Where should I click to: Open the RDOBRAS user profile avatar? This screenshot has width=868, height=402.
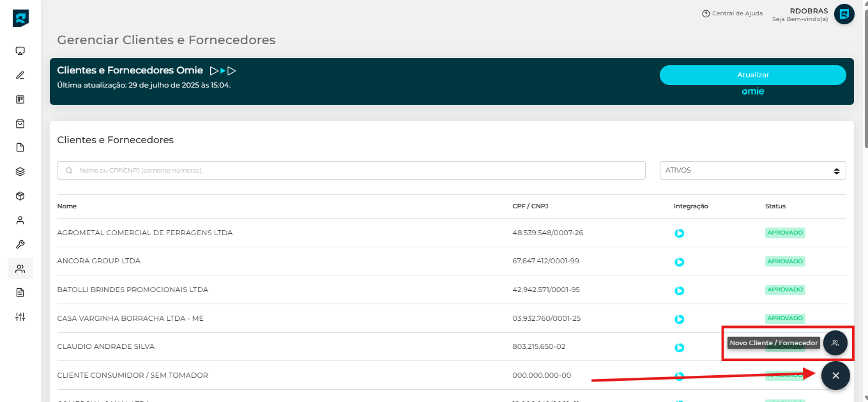pyautogui.click(x=844, y=14)
